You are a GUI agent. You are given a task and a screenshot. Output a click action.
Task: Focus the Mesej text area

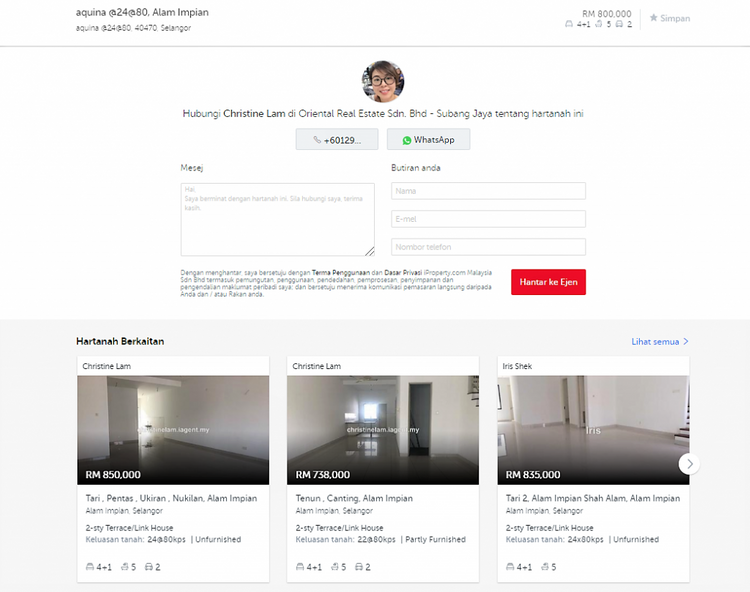[x=277, y=219]
